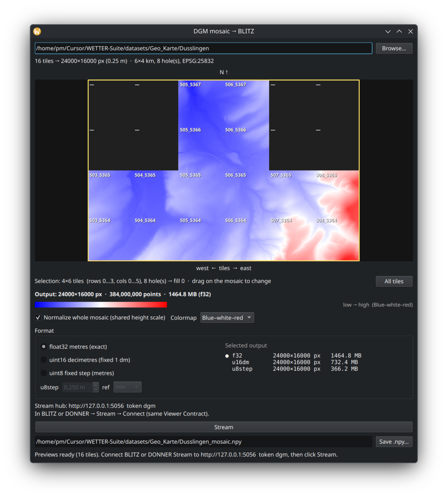The width and height of the screenshot is (448, 499).
Task: Click mosaic tile 508_5365
Action: pyautogui.click(x=336, y=193)
